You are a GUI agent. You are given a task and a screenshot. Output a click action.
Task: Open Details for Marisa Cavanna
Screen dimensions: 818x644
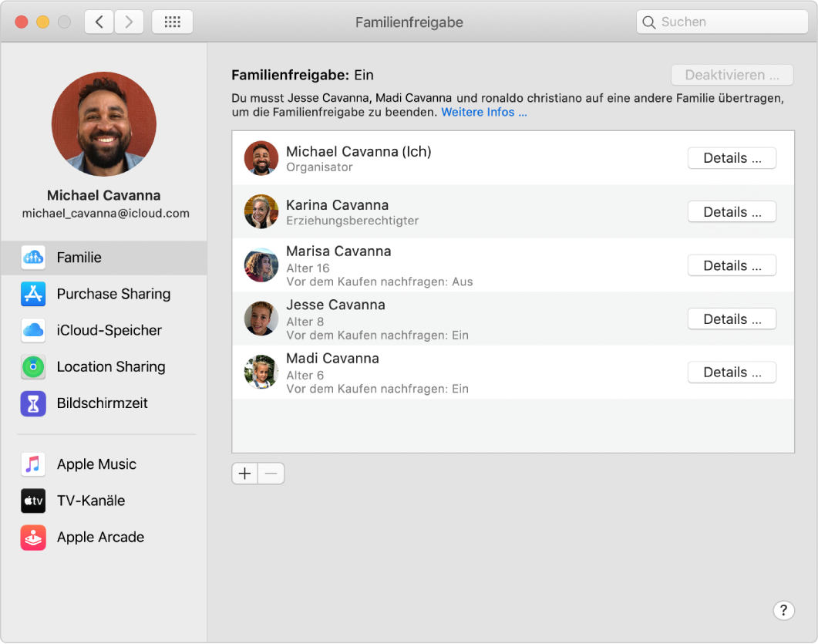732,265
